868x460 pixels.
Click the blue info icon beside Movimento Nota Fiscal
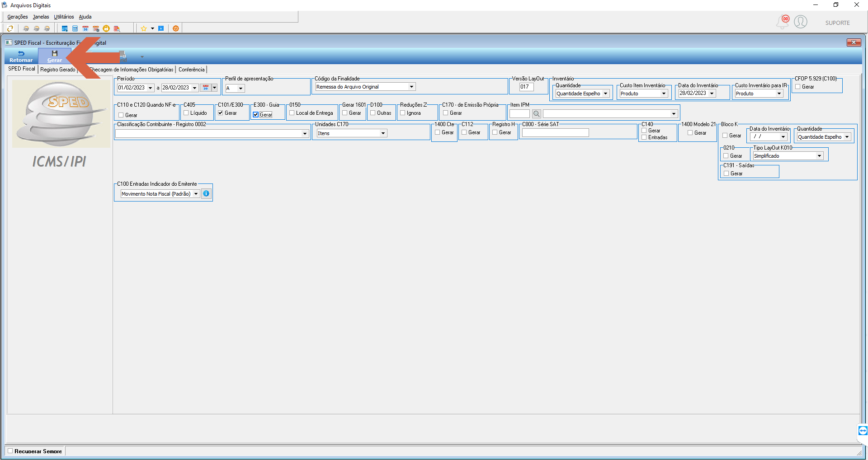[x=206, y=193]
